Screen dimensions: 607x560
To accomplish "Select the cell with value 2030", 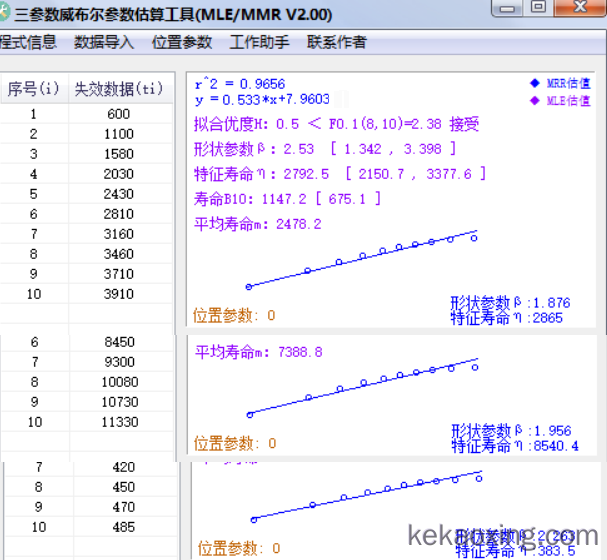I will tap(119, 174).
